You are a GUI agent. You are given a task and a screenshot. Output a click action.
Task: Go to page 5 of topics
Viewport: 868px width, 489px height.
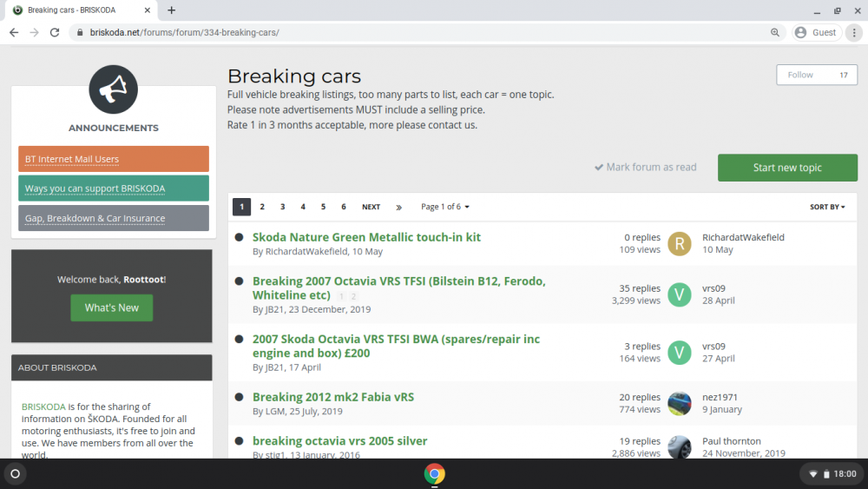click(x=323, y=207)
